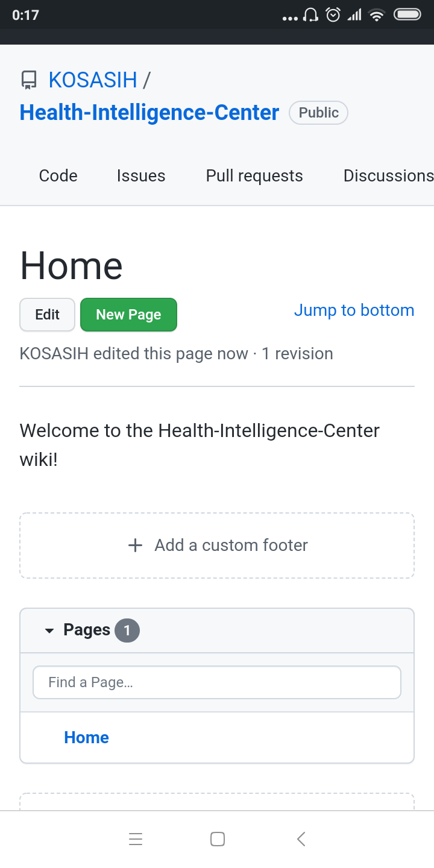Open the Pull requests tab
The width and height of the screenshot is (434, 868).
[254, 176]
